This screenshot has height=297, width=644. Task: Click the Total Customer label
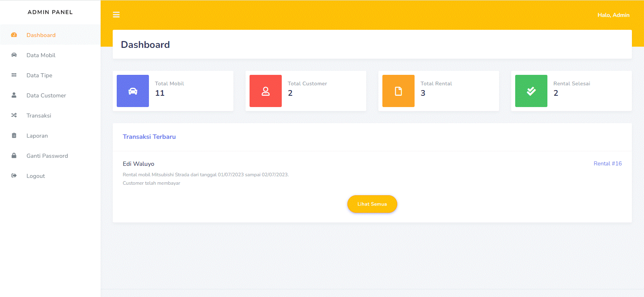308,84
